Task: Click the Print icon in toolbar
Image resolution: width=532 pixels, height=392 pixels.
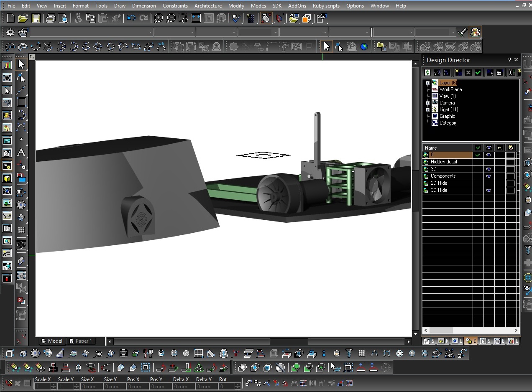Action: click(51, 18)
